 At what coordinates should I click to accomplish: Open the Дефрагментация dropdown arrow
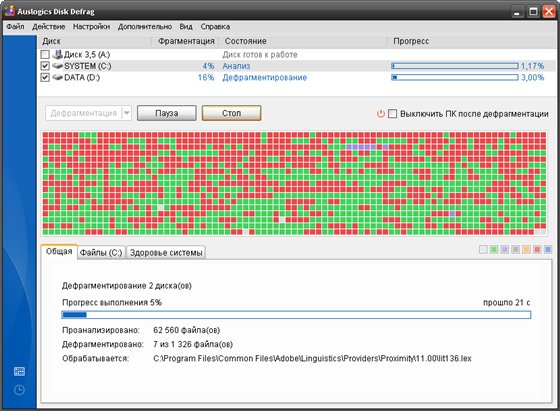[x=126, y=113]
